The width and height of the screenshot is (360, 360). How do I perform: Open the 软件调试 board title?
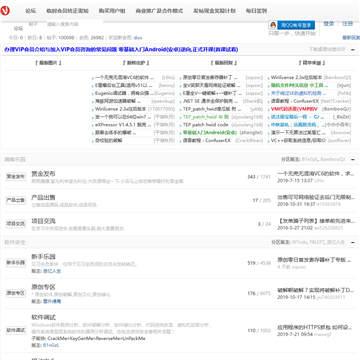(43, 317)
